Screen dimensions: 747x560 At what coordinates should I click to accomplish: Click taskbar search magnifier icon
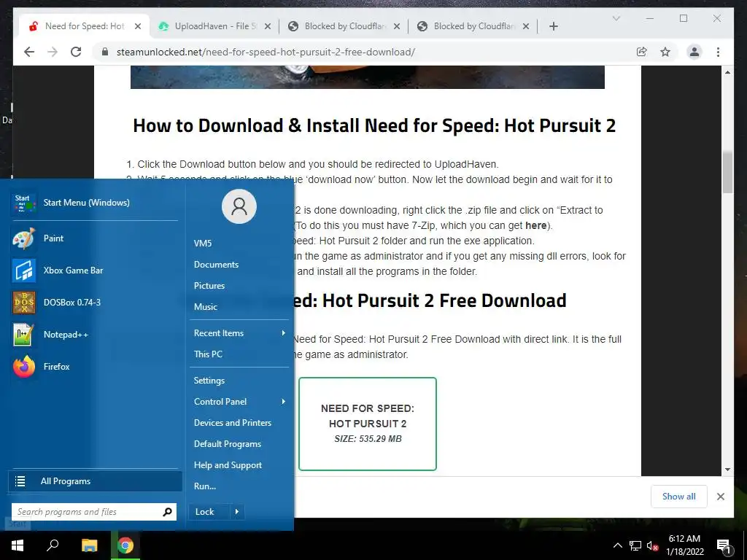point(53,545)
